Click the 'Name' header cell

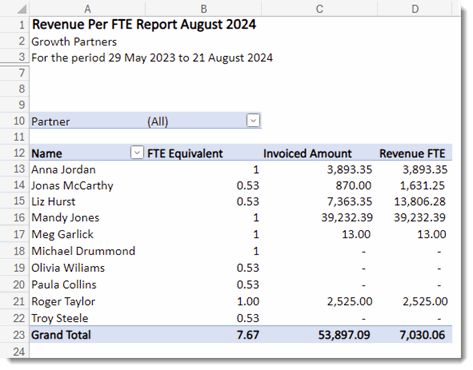(x=87, y=153)
